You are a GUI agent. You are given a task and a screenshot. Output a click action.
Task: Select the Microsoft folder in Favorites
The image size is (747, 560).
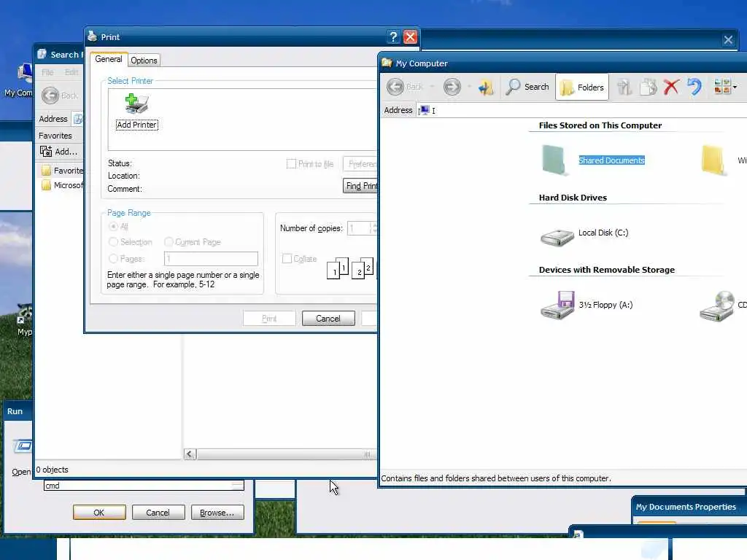point(63,185)
